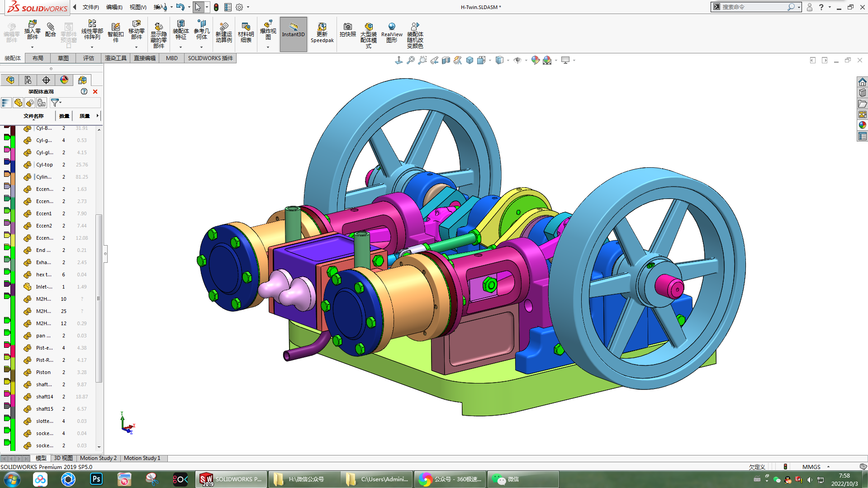Image resolution: width=868 pixels, height=488 pixels.
Task: Sort by 文件名称 column header
Action: click(x=33, y=116)
